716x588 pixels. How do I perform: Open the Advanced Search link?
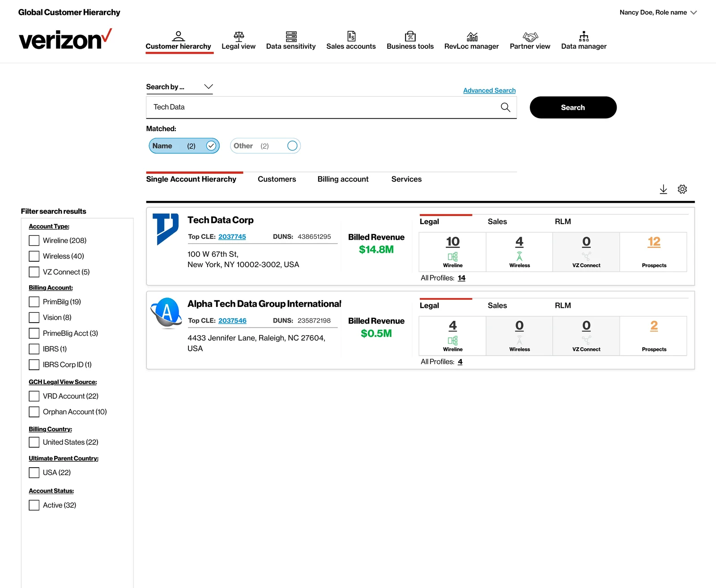click(x=490, y=90)
